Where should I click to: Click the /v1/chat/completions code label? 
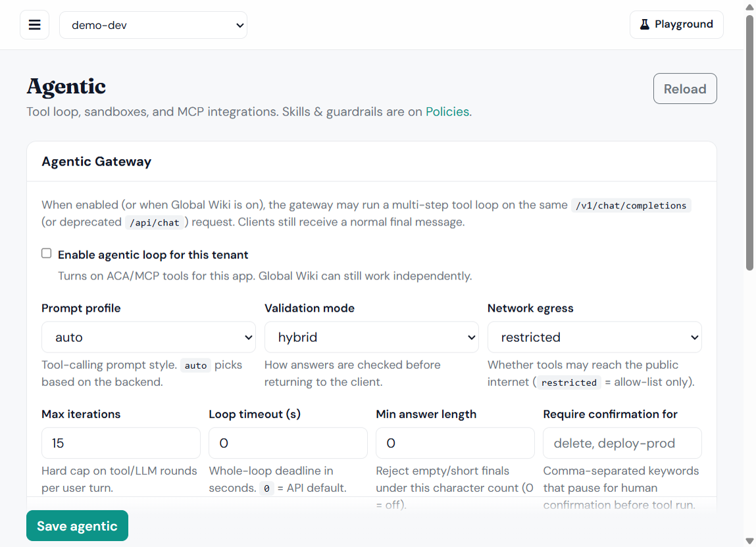tap(630, 206)
